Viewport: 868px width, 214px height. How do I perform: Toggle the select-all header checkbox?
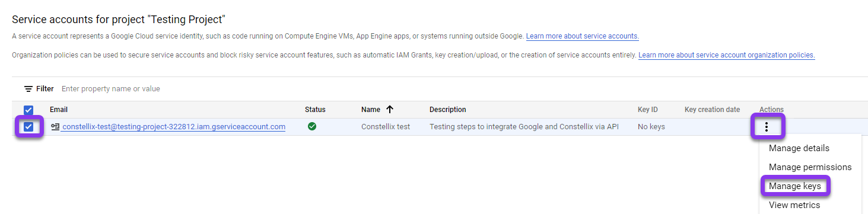pos(28,110)
